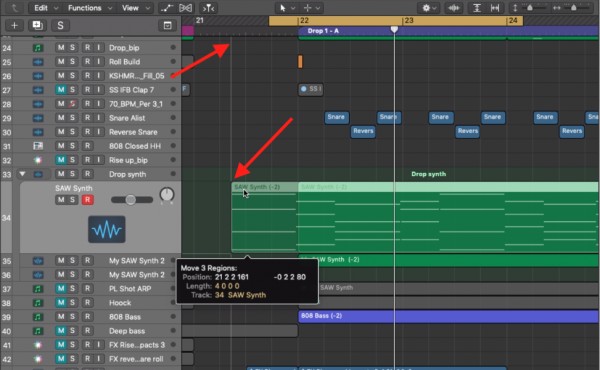This screenshot has width=600, height=370.
Task: Unmute the PL Shot ARP track
Action: (61, 289)
